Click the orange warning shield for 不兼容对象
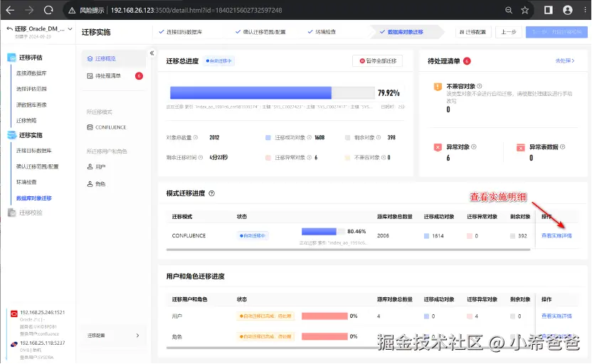The height and width of the screenshot is (364, 592). pos(438,87)
